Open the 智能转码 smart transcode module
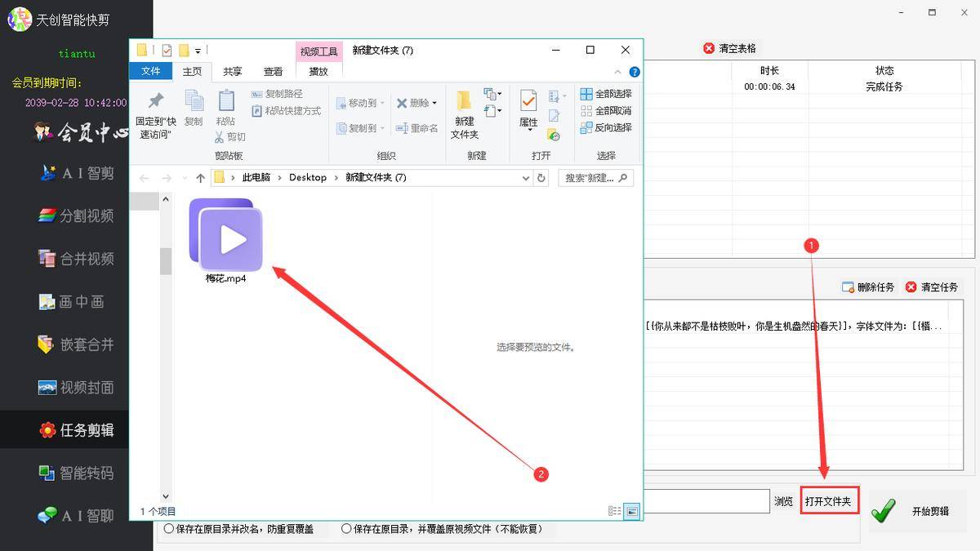This screenshot has width=980, height=551. (75, 473)
